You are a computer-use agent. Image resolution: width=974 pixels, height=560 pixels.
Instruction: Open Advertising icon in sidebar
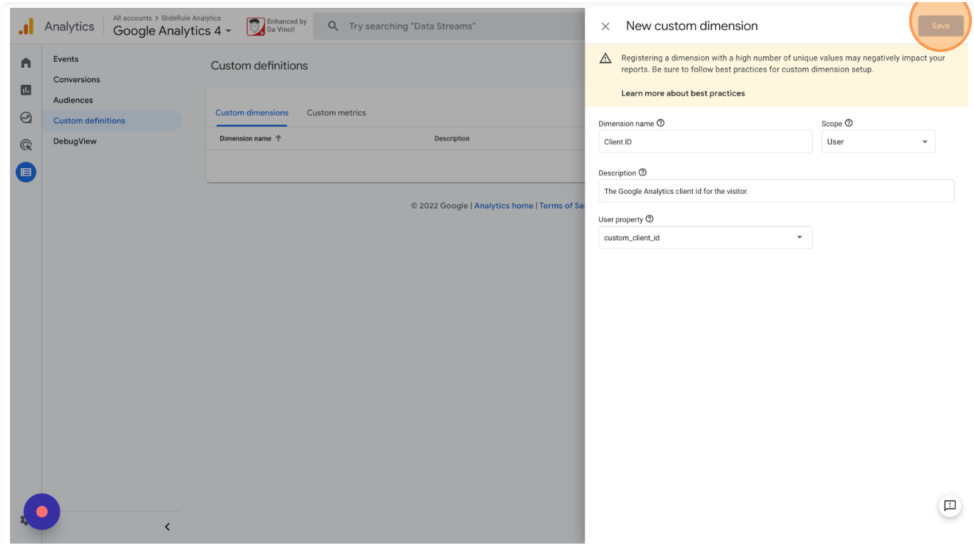pos(26,145)
